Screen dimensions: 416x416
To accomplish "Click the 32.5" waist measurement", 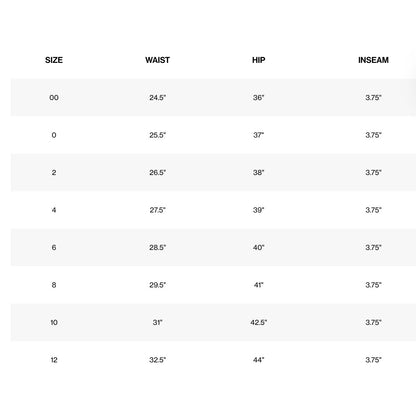I will click(157, 360).
